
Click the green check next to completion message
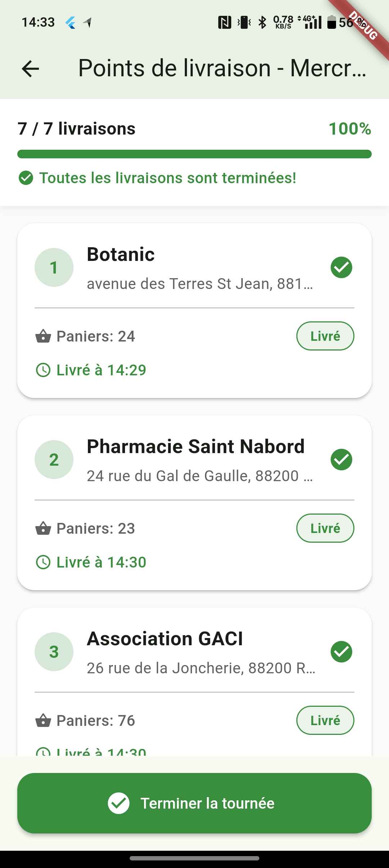point(26,178)
